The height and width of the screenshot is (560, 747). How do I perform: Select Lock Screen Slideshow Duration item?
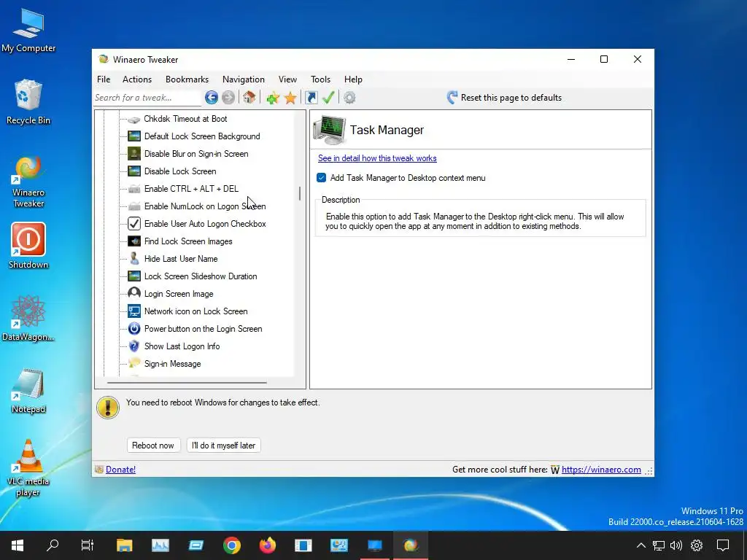coord(201,276)
